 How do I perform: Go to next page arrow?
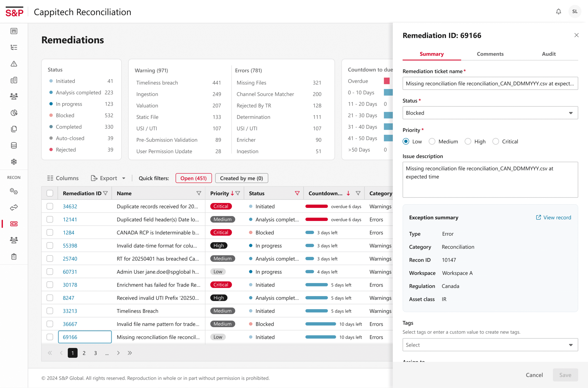[118, 353]
